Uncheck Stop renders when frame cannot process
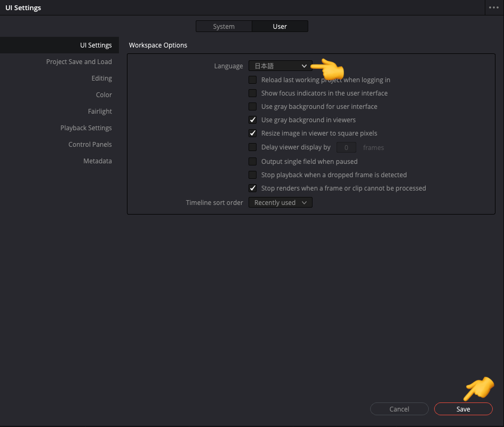The width and height of the screenshot is (504, 427). [253, 188]
